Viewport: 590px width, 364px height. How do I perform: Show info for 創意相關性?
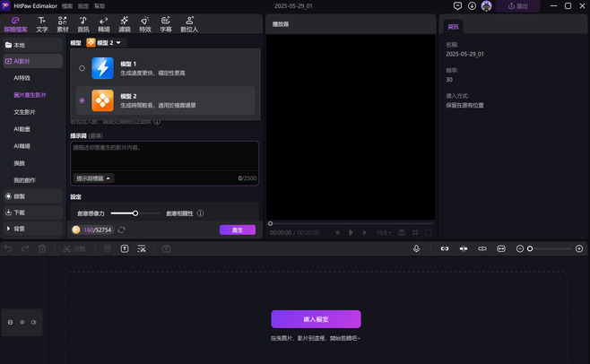click(x=201, y=213)
